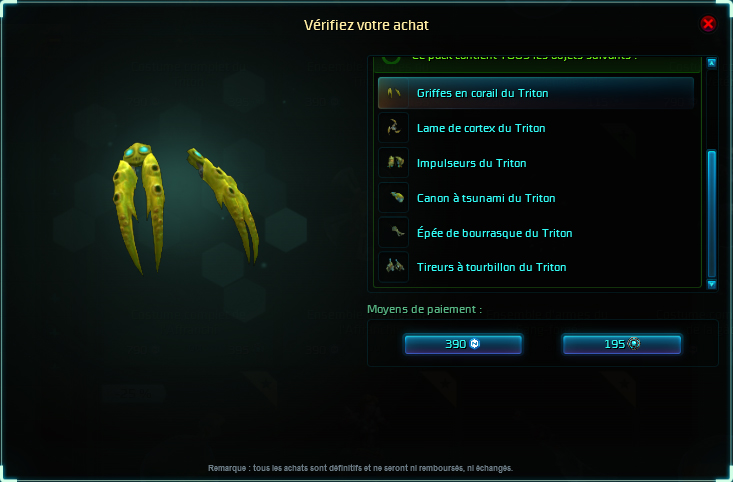Viewport: 733px width, 482px height.
Task: Click the blue scrollbar thumb of the pack list
Action: [711, 214]
